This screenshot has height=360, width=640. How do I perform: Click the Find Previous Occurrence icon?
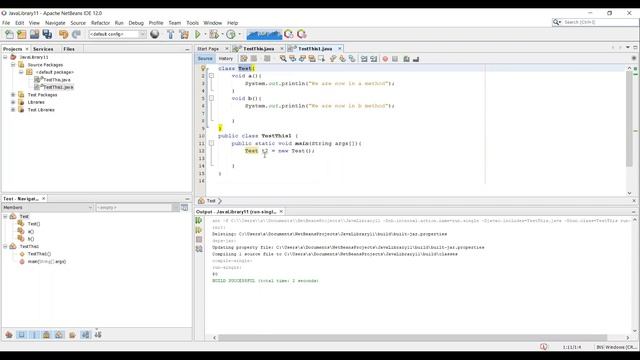tap(293, 59)
